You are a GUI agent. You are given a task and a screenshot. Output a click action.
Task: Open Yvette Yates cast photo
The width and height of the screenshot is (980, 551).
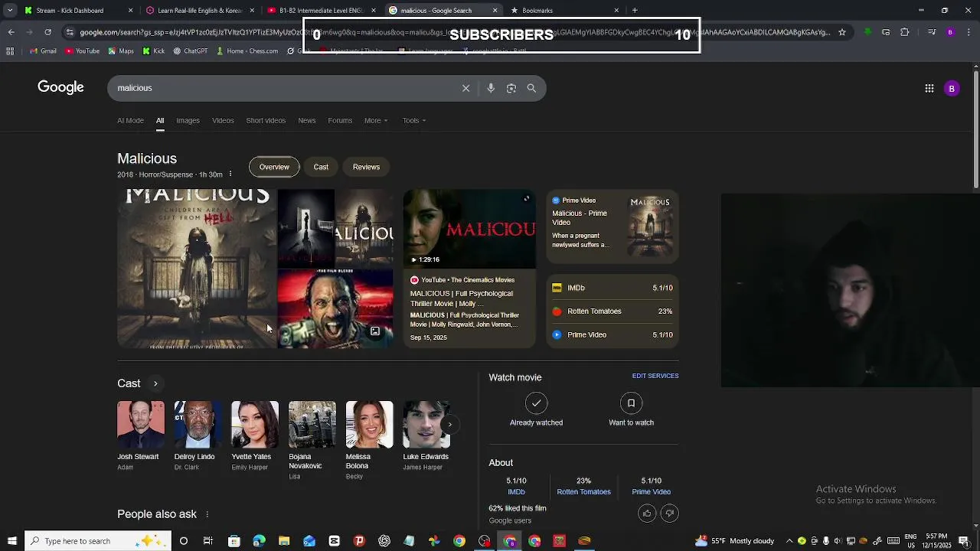pos(255,424)
